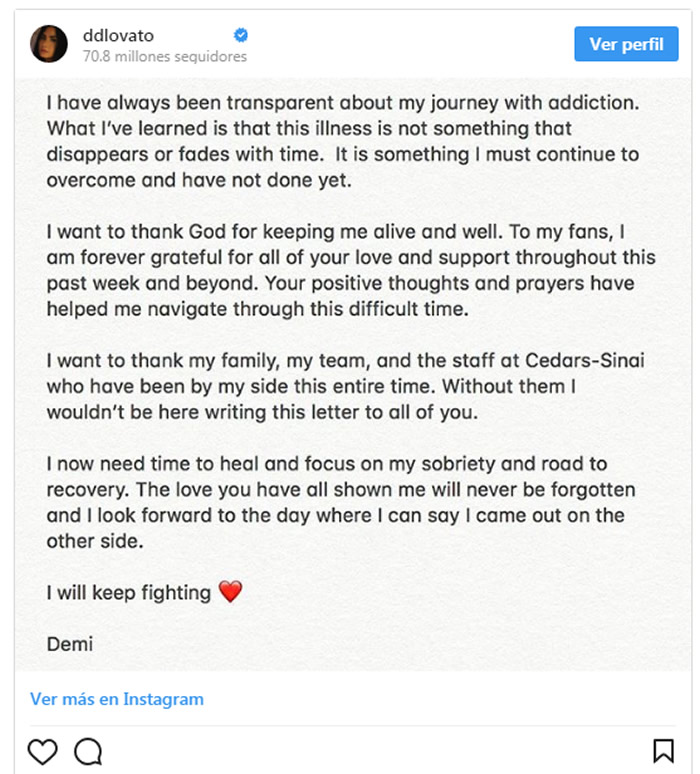Click the 70.8 millones seguidores follower count
This screenshot has width=700, height=774.
pos(165,57)
